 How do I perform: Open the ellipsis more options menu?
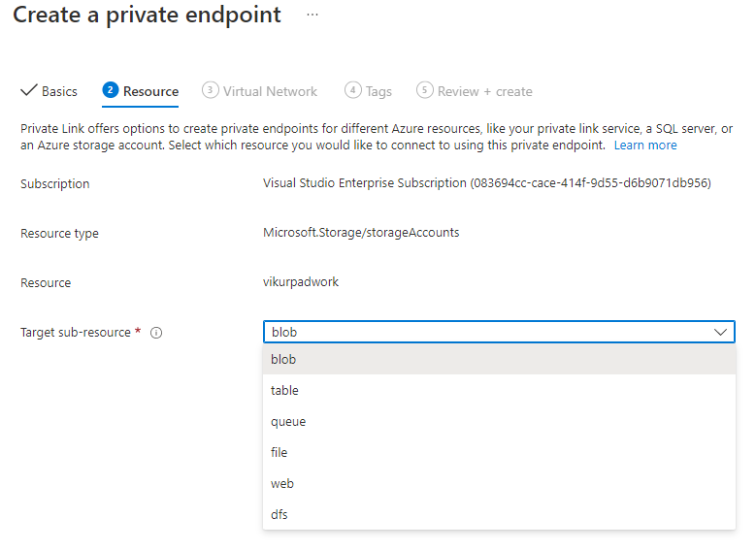[312, 16]
